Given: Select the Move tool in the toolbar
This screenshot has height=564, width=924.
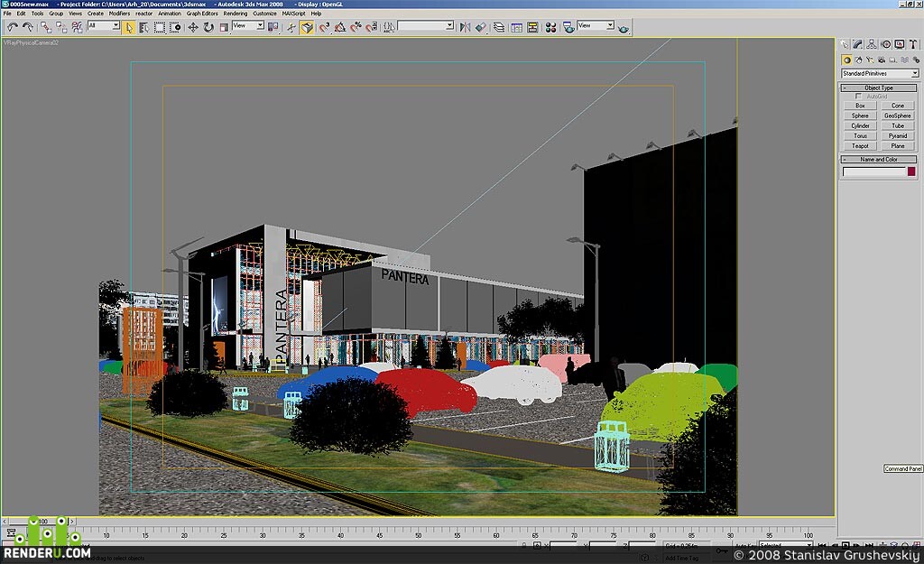Looking at the screenshot, I should (x=193, y=28).
